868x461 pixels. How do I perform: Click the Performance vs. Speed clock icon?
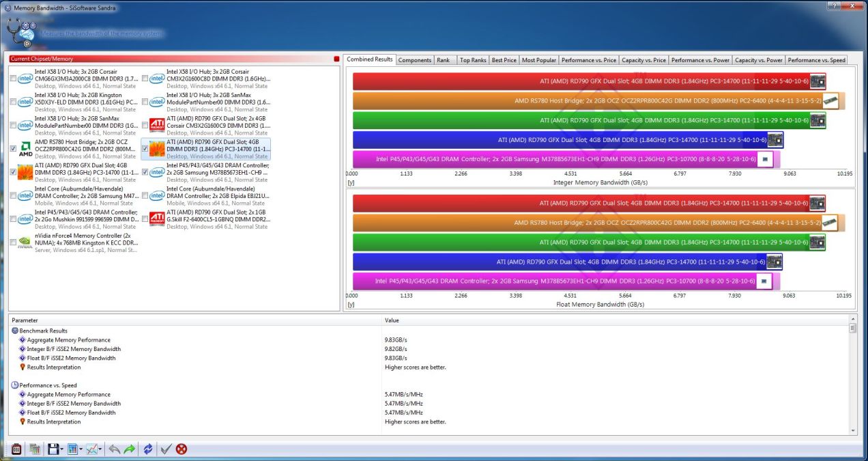click(15, 385)
